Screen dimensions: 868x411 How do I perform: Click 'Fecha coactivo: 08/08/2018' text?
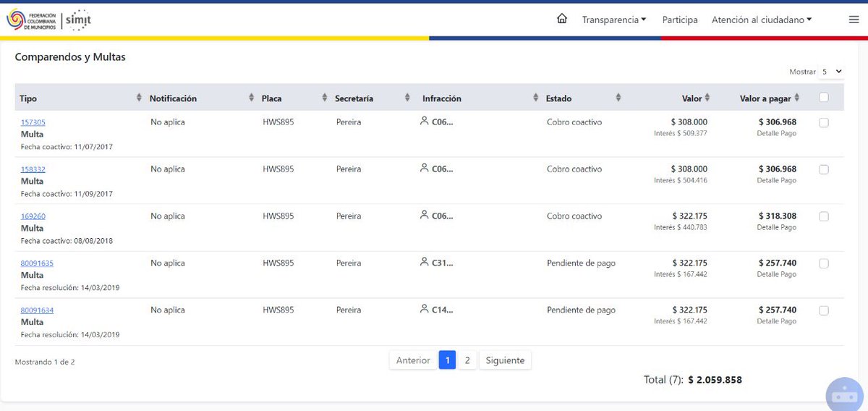coord(67,241)
